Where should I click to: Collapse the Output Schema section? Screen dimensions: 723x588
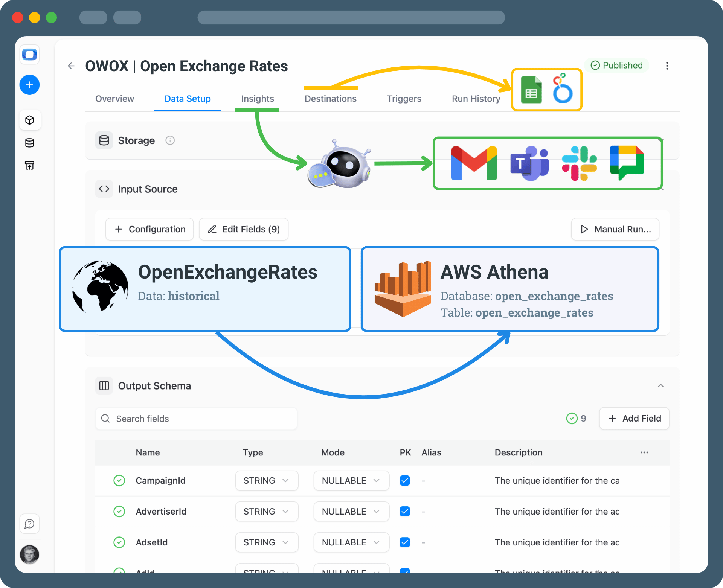pos(660,386)
